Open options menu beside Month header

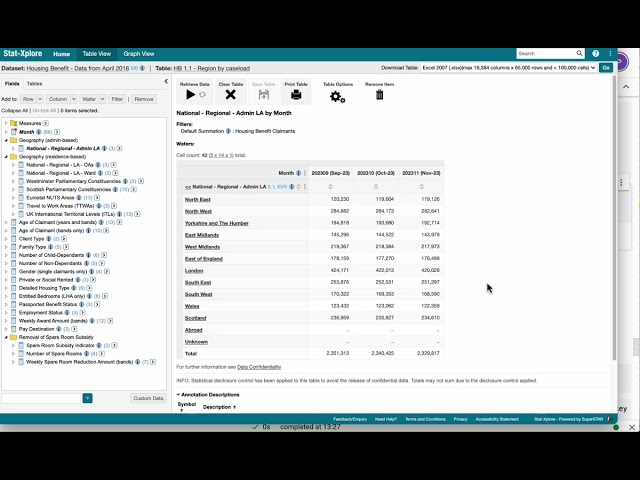(304, 173)
